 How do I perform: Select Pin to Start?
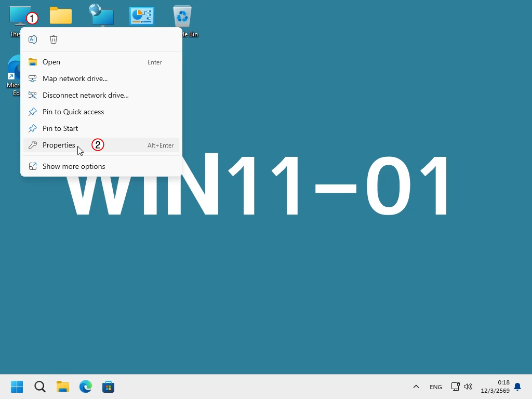point(101,129)
